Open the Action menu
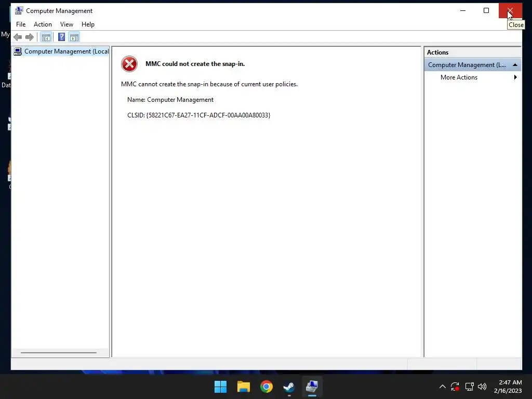 (43, 24)
